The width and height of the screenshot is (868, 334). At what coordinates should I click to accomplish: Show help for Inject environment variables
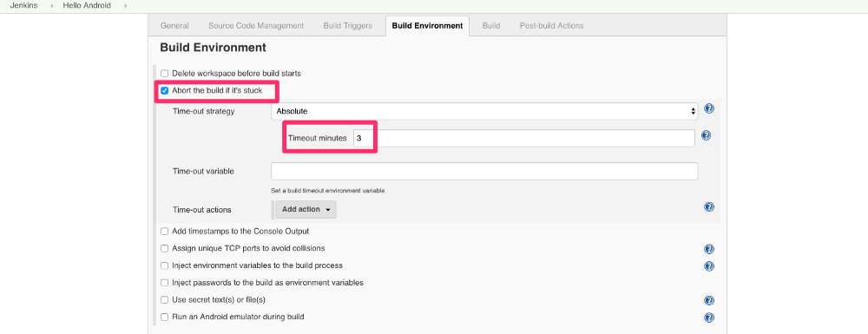(708, 266)
